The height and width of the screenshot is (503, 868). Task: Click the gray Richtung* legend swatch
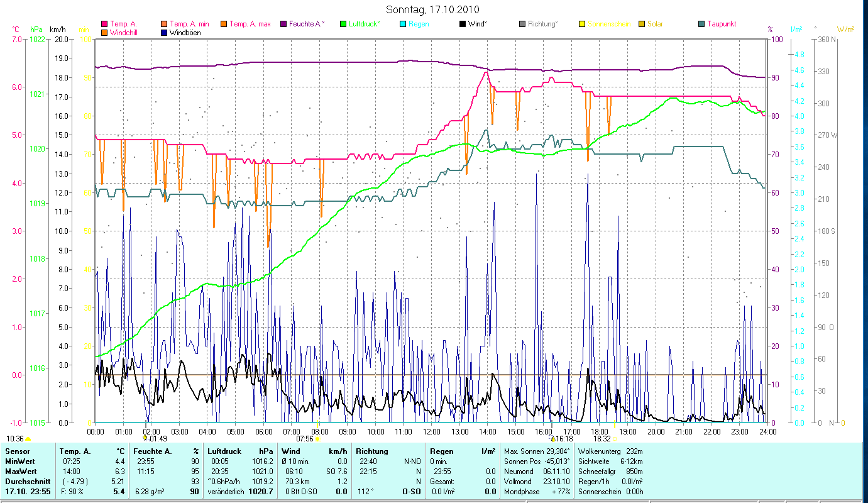522,25
